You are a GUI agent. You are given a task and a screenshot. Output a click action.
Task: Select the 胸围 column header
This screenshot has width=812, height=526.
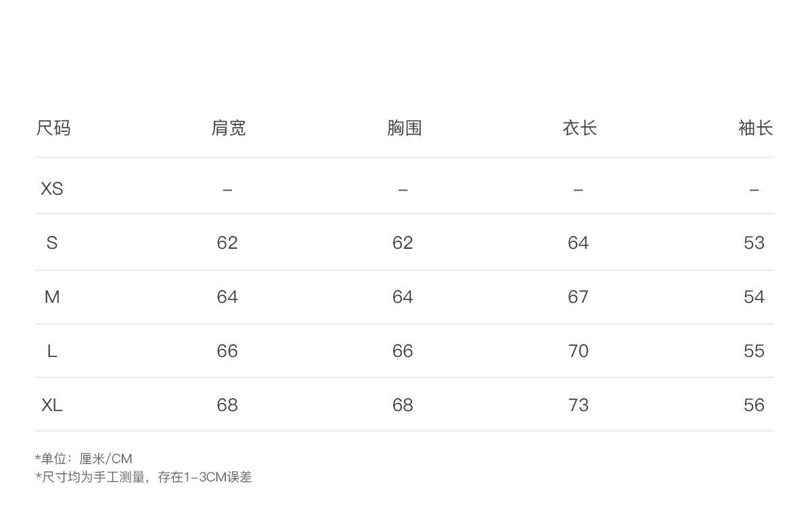pyautogui.click(x=404, y=128)
